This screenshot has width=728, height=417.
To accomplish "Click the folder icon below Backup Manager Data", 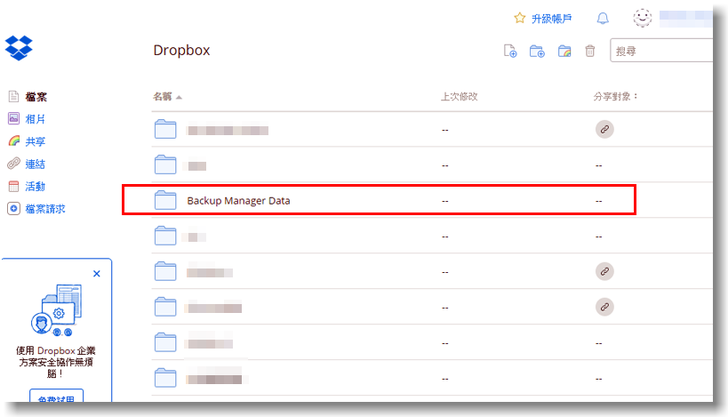I will point(165,235).
